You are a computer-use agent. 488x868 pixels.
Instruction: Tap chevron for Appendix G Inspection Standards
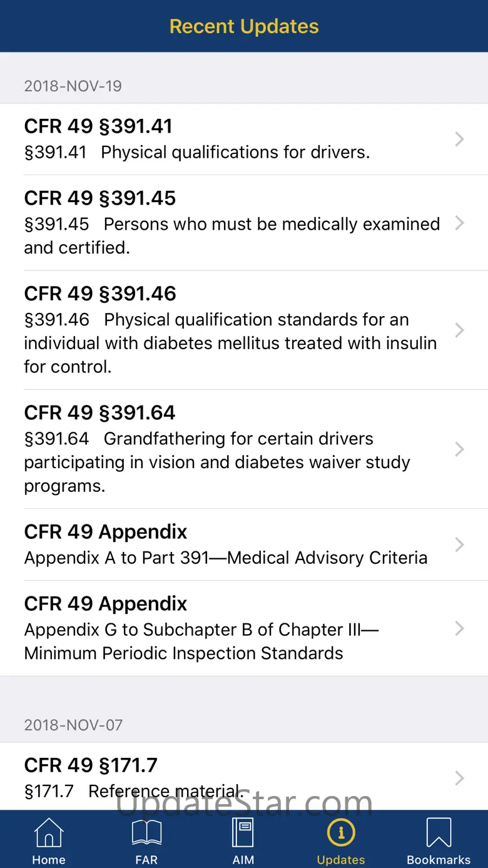(460, 628)
